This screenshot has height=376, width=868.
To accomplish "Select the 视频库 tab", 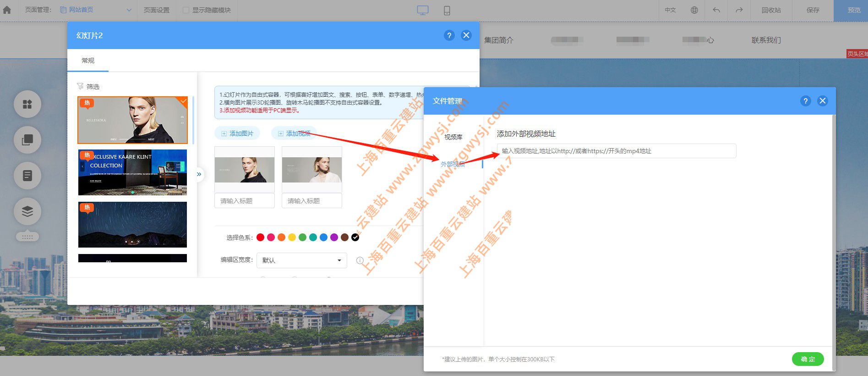I will [x=453, y=137].
